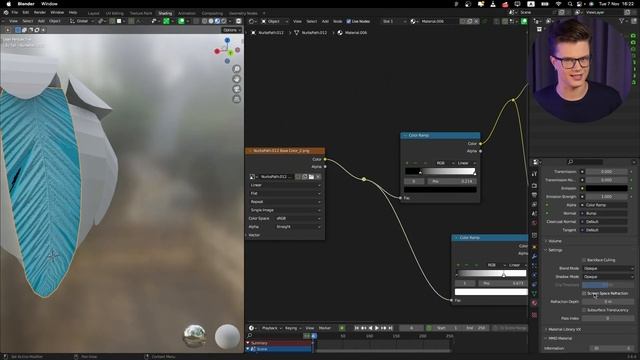Open the node editor Object type dropdown
640x360 pixels.
pos(274,21)
